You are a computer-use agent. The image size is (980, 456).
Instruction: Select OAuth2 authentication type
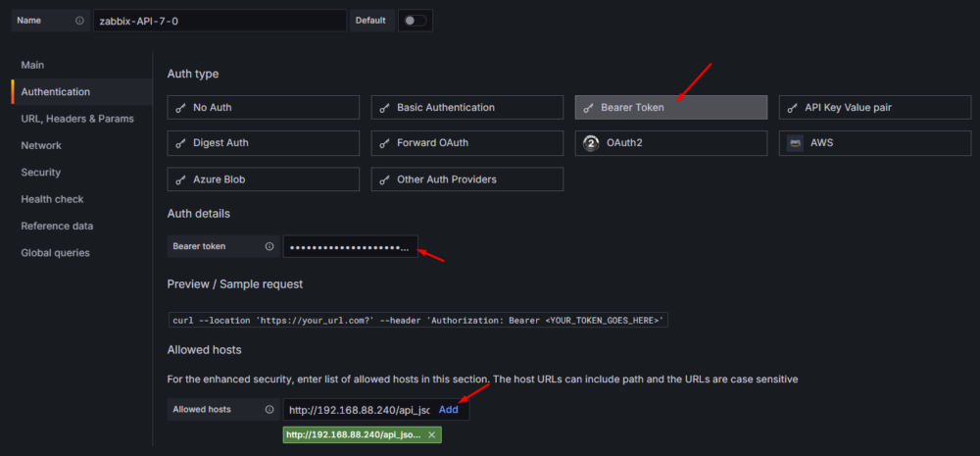pos(670,143)
